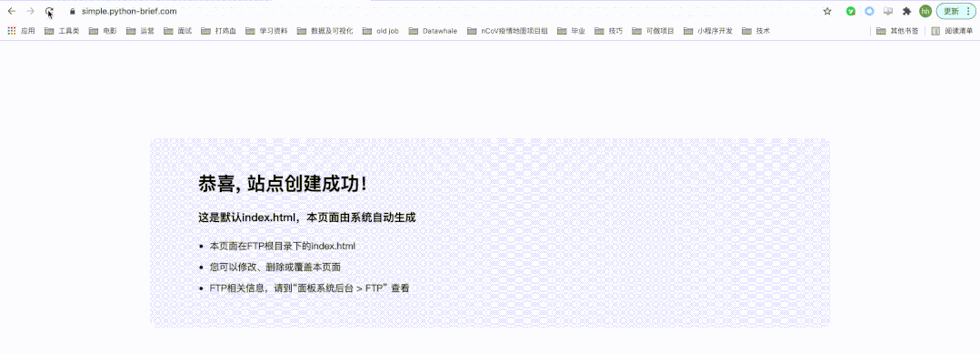Click the heading 恭喜, 站点创建成功!
The height and width of the screenshot is (354, 980).
tap(282, 184)
